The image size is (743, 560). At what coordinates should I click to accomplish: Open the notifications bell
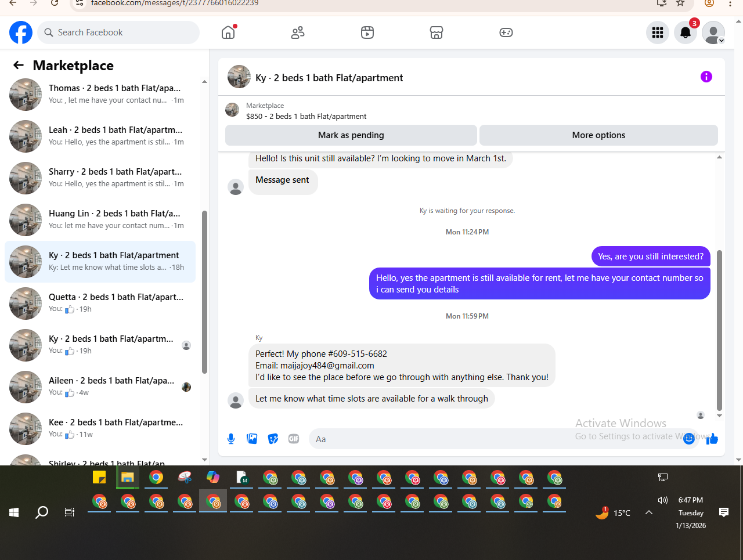(686, 32)
